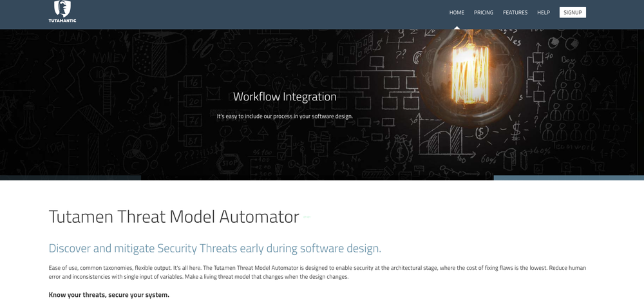The height and width of the screenshot is (302, 644).
Task: Go to the PRICING page
Action: tap(484, 13)
